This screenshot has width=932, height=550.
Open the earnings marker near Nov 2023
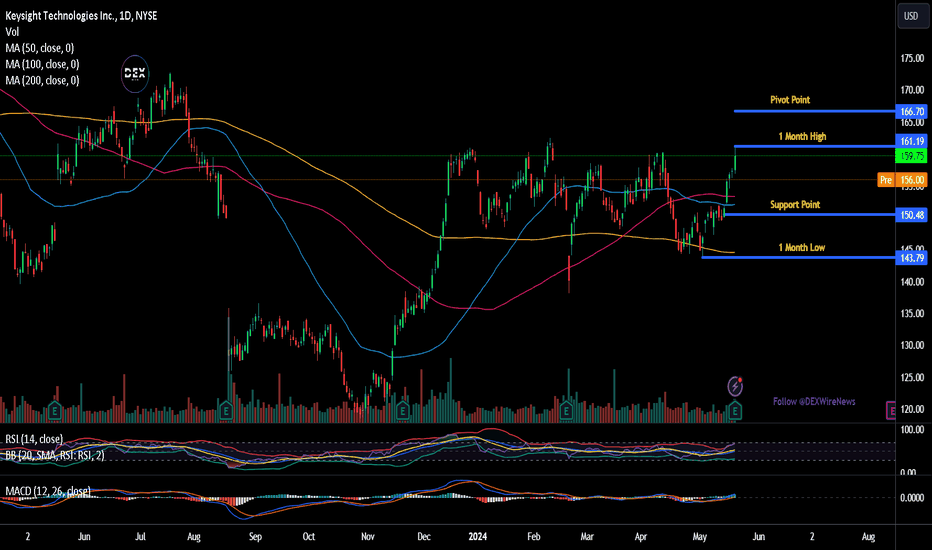tap(402, 410)
